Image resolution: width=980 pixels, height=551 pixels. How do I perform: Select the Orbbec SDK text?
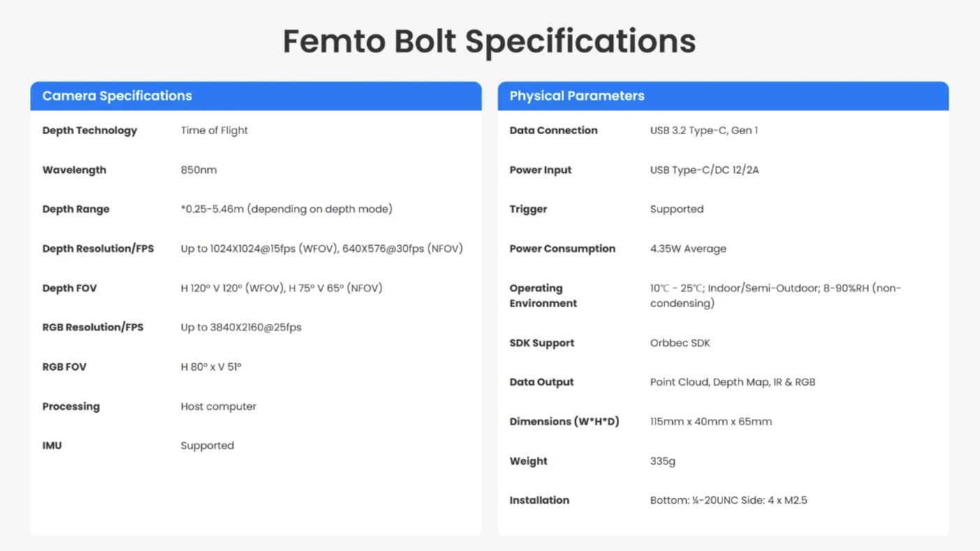tap(679, 343)
